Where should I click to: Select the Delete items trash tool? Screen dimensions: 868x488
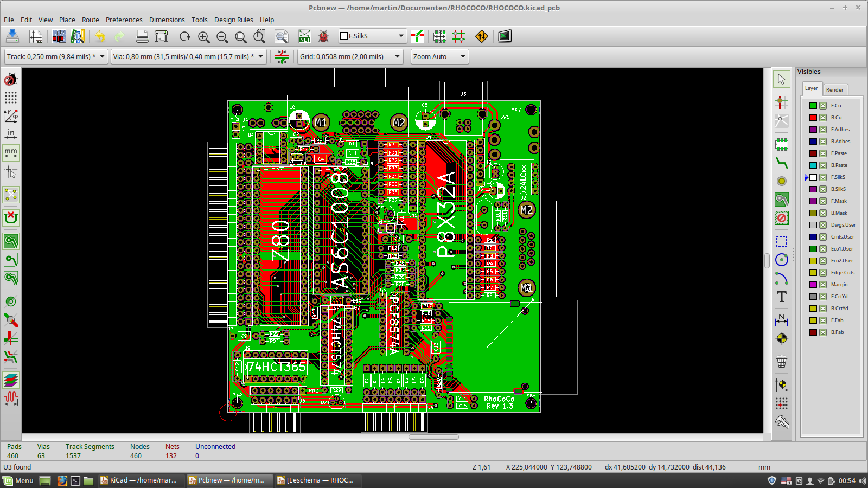tap(782, 362)
